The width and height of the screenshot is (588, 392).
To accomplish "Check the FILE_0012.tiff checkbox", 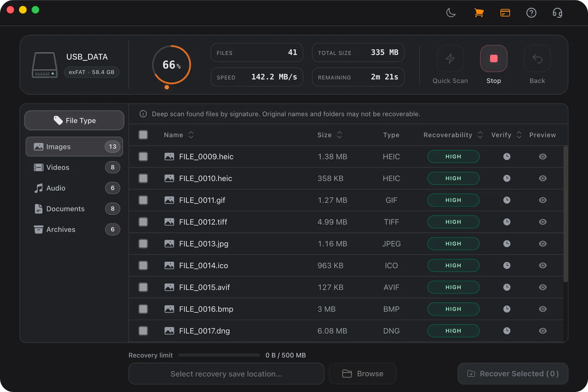I will click(x=143, y=222).
